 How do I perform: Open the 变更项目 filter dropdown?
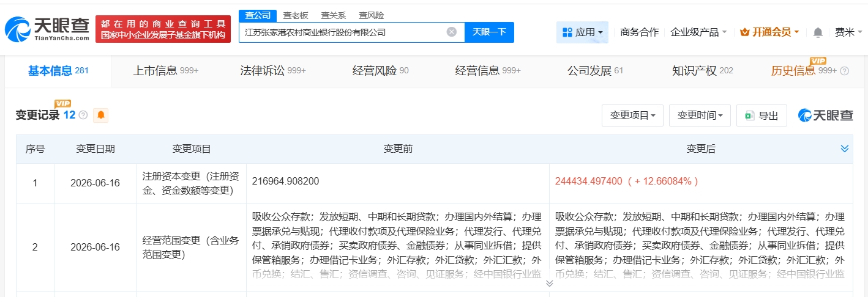633,116
